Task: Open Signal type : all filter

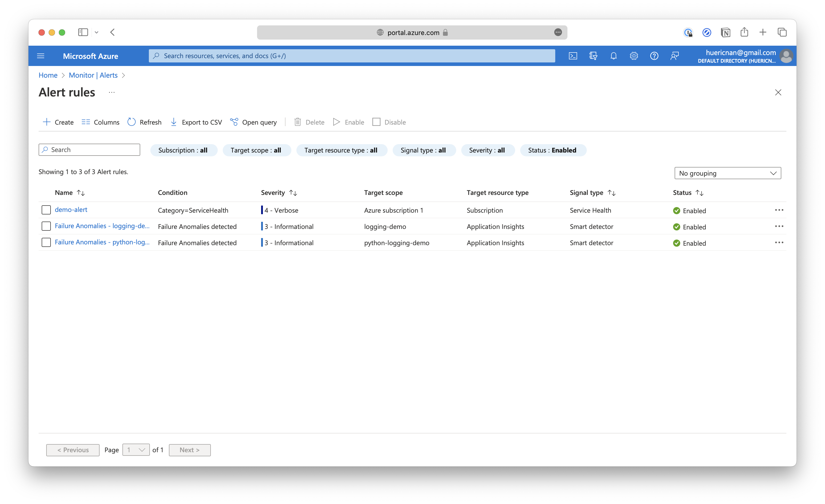Action: pyautogui.click(x=424, y=150)
